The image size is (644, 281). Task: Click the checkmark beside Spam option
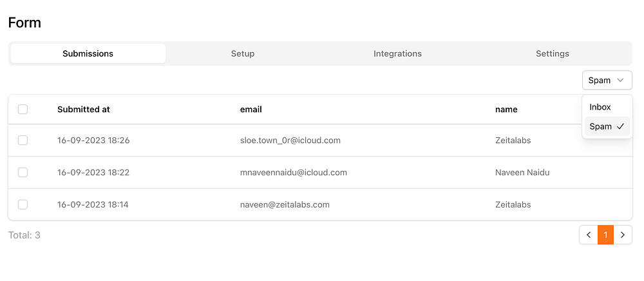point(620,126)
